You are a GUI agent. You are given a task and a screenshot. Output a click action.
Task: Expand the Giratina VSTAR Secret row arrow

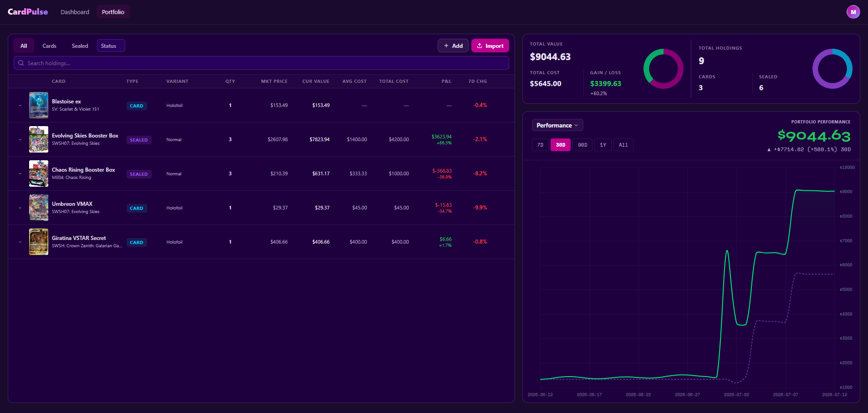[x=20, y=242]
